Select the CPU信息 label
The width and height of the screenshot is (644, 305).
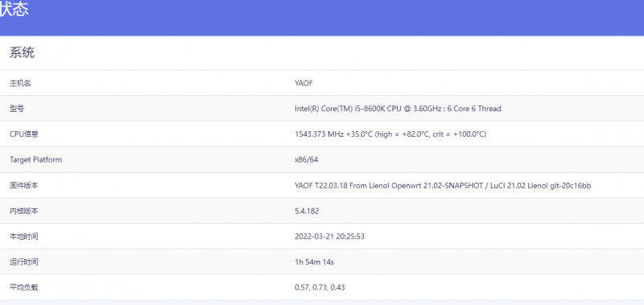pyautogui.click(x=24, y=134)
